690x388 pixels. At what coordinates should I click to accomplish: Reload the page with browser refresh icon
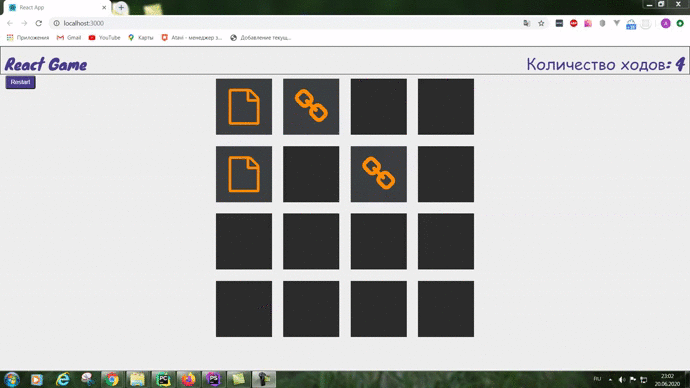point(39,23)
